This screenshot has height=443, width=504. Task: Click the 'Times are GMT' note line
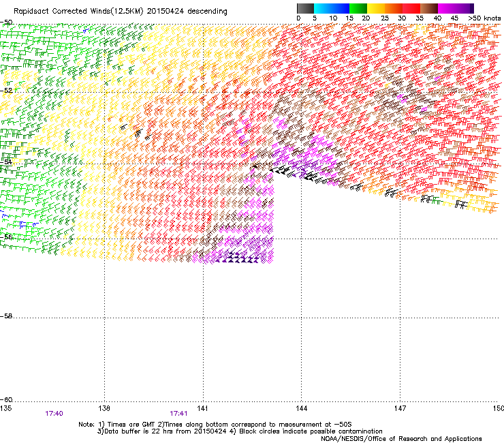click(215, 425)
